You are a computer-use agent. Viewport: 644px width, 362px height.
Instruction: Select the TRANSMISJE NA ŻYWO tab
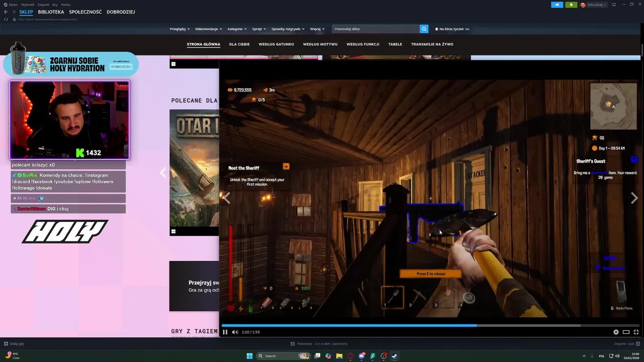click(432, 44)
